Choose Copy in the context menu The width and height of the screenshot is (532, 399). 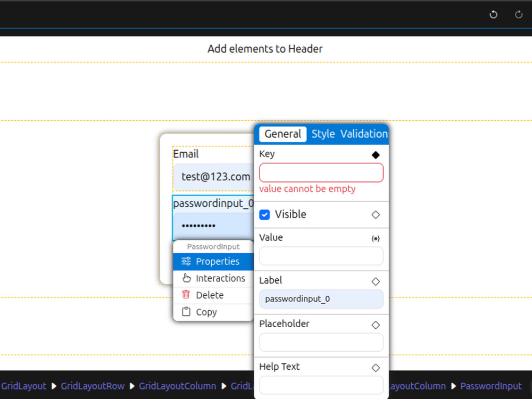tap(213, 312)
